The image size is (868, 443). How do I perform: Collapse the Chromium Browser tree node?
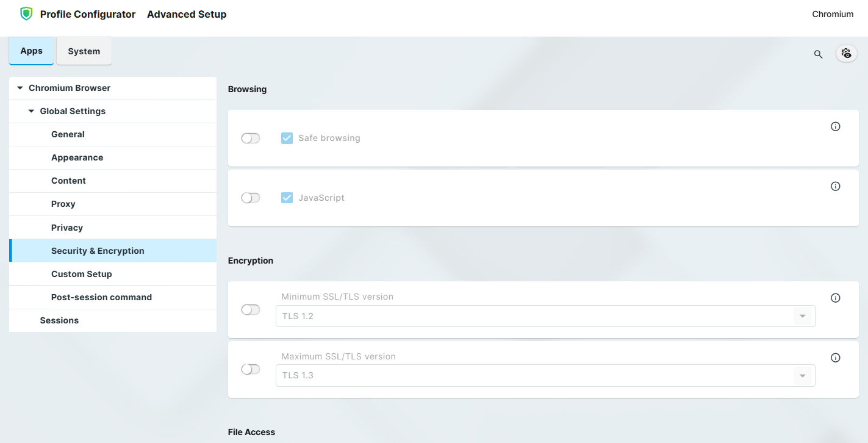tap(20, 88)
